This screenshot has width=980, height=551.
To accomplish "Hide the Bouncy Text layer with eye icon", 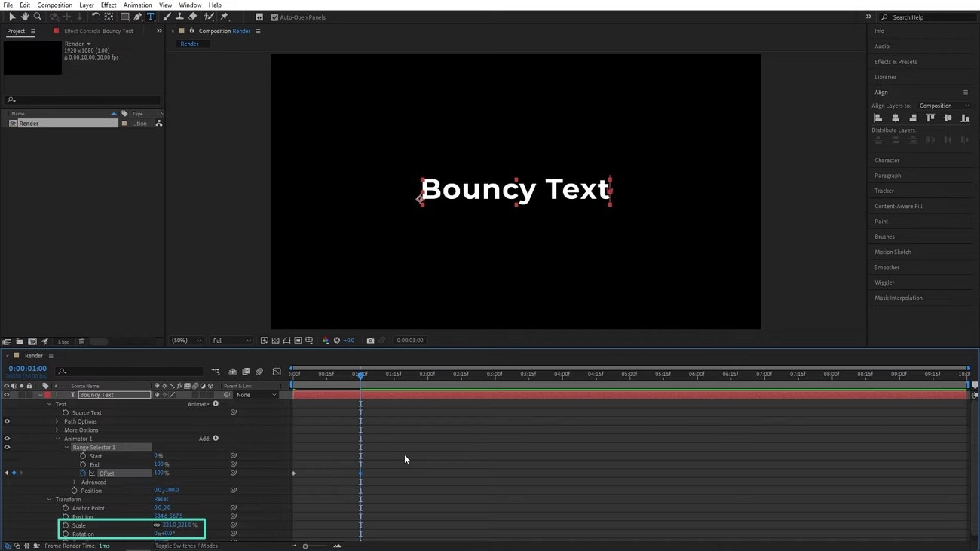I will (7, 395).
